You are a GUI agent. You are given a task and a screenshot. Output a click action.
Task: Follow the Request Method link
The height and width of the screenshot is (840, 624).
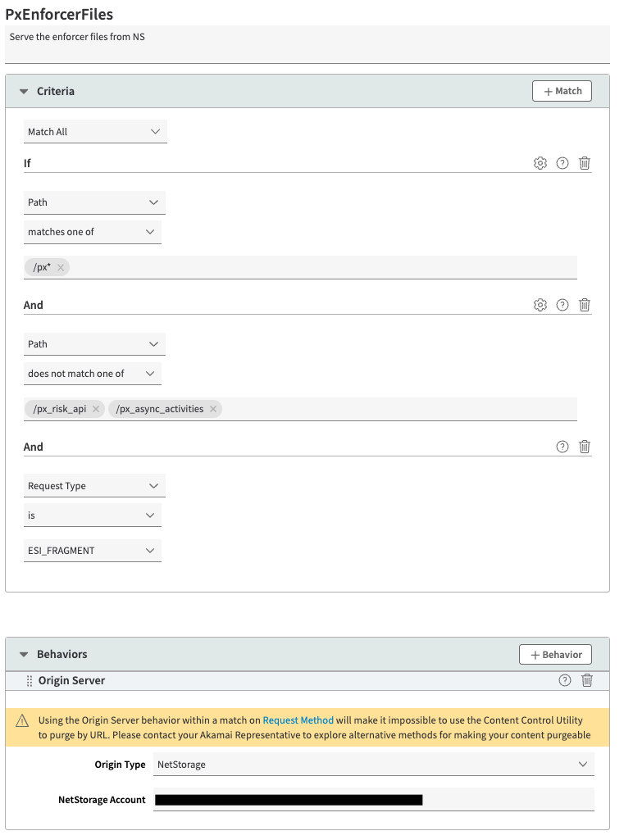(x=298, y=720)
